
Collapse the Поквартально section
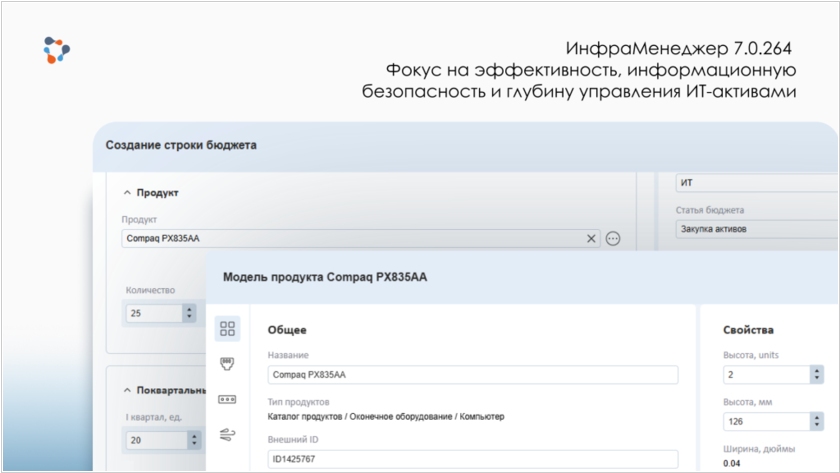click(x=128, y=390)
